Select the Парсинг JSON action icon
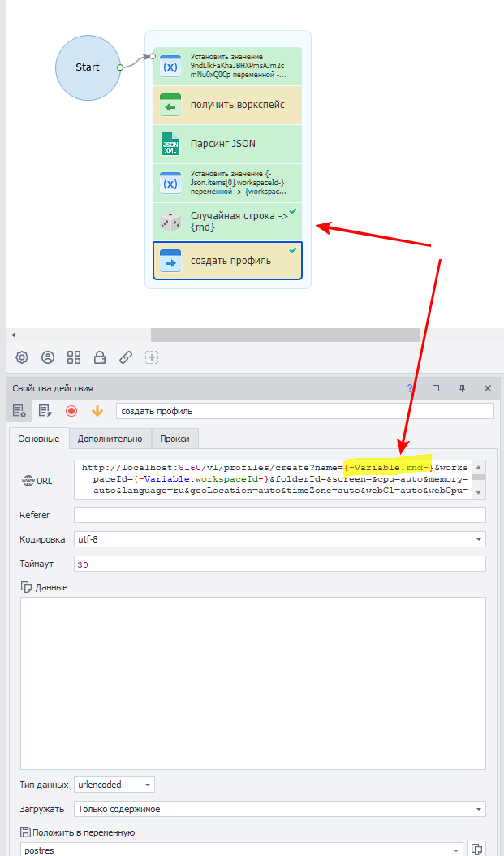The height and width of the screenshot is (856, 504). 170,144
